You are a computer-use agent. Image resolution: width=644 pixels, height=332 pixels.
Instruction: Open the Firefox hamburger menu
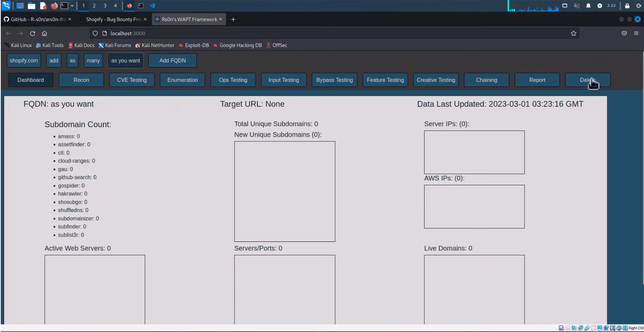636,33
